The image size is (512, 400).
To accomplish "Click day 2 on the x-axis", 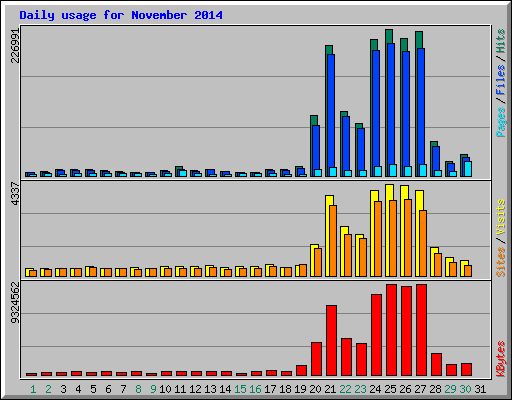I will click(x=48, y=389).
